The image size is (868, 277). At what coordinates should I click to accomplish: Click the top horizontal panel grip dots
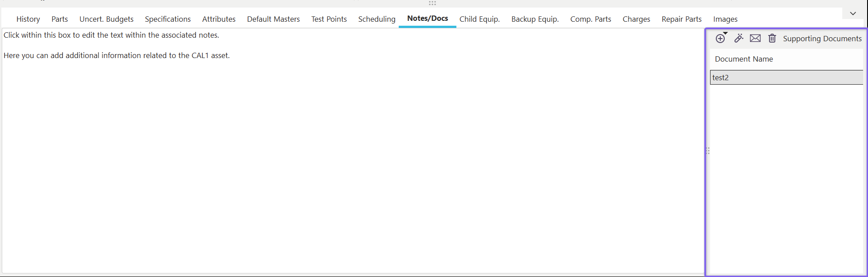(432, 3)
